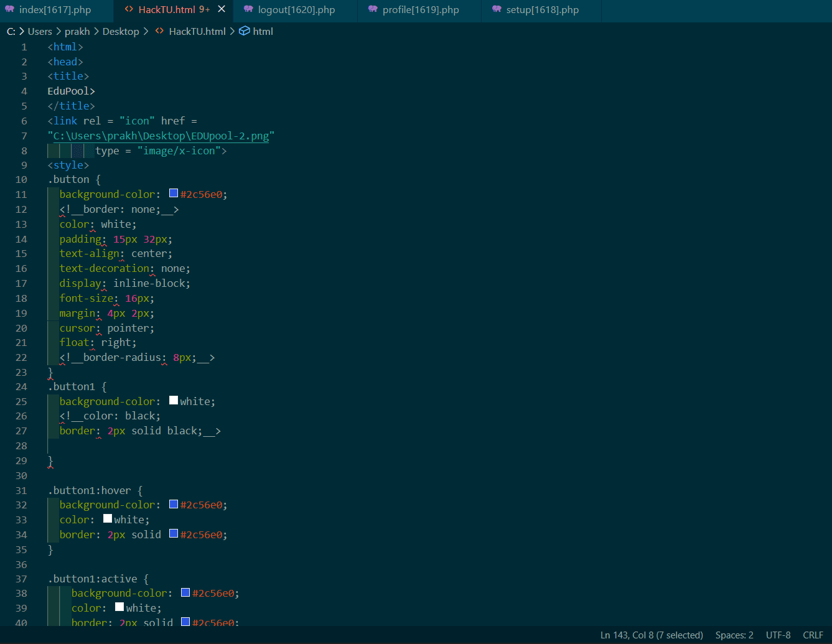The image size is (832, 644).
Task: Click the <style> tag on line 9
Action: coord(68,165)
